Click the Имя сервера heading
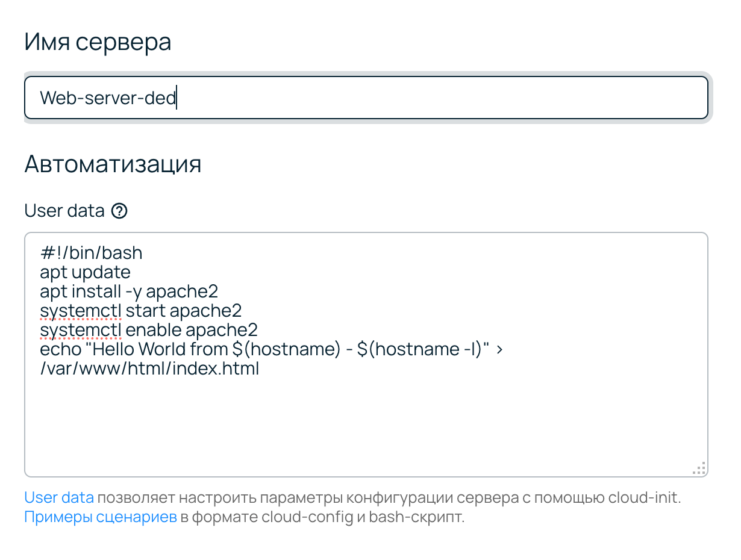 click(x=98, y=41)
